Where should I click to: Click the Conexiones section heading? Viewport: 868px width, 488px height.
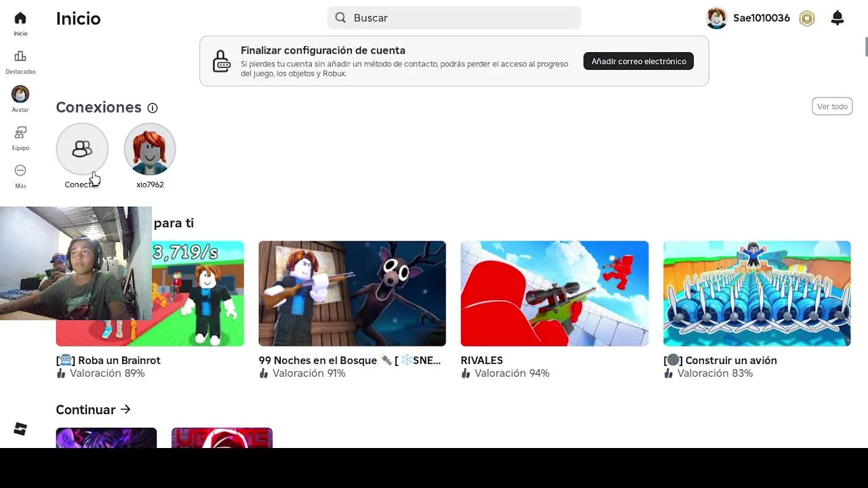tap(98, 107)
